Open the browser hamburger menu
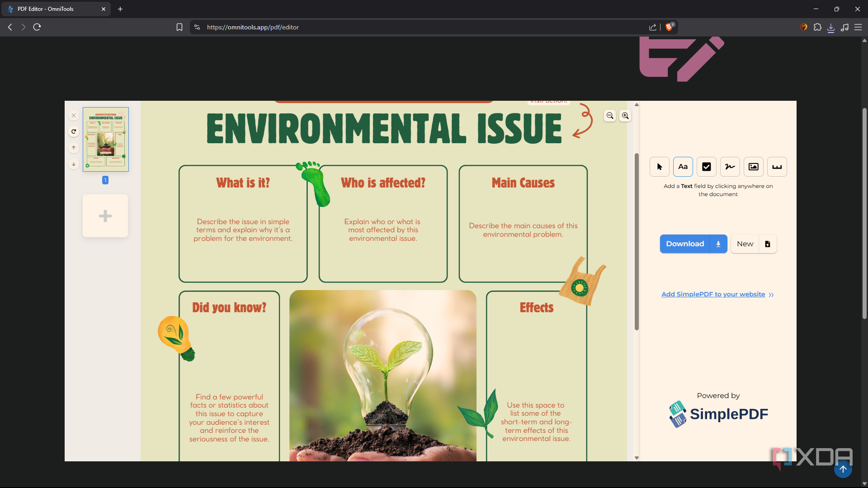Image resolution: width=868 pixels, height=488 pixels. (858, 27)
